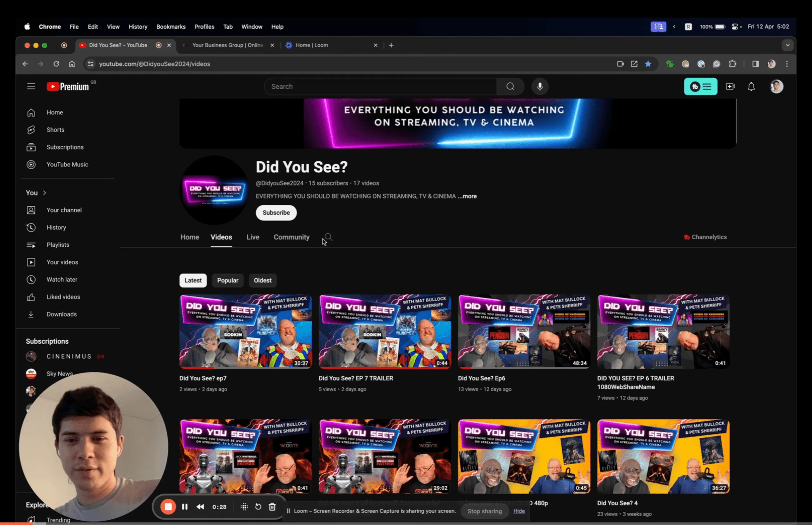Open Loom drawing tools grid icon
The image size is (812, 525).
pyautogui.click(x=244, y=507)
